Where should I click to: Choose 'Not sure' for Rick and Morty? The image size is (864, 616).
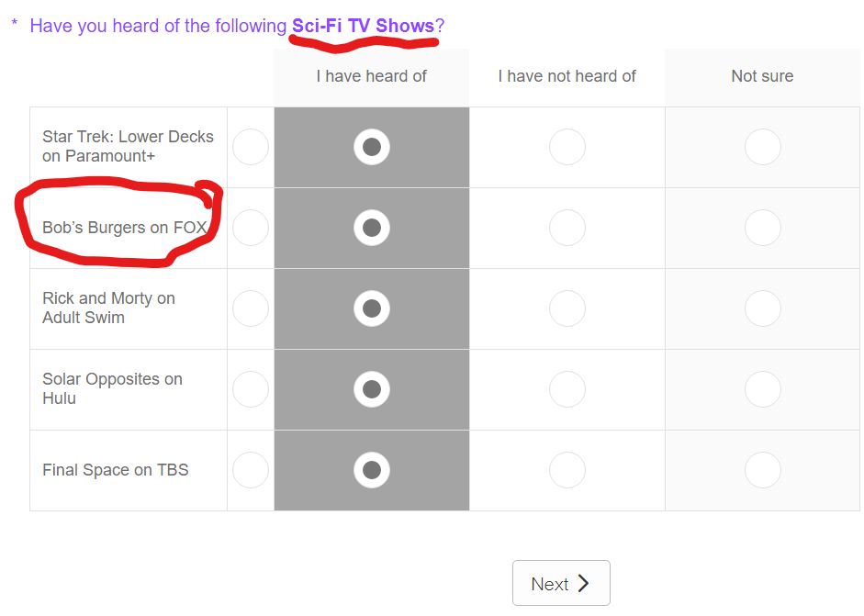point(762,308)
